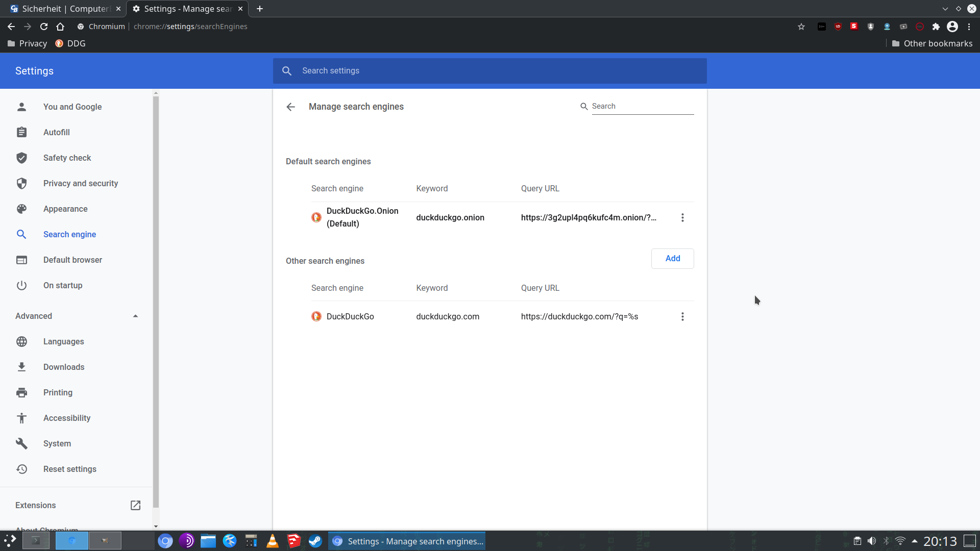Click the Add search engine button
Image resolution: width=980 pixels, height=551 pixels.
click(x=672, y=259)
